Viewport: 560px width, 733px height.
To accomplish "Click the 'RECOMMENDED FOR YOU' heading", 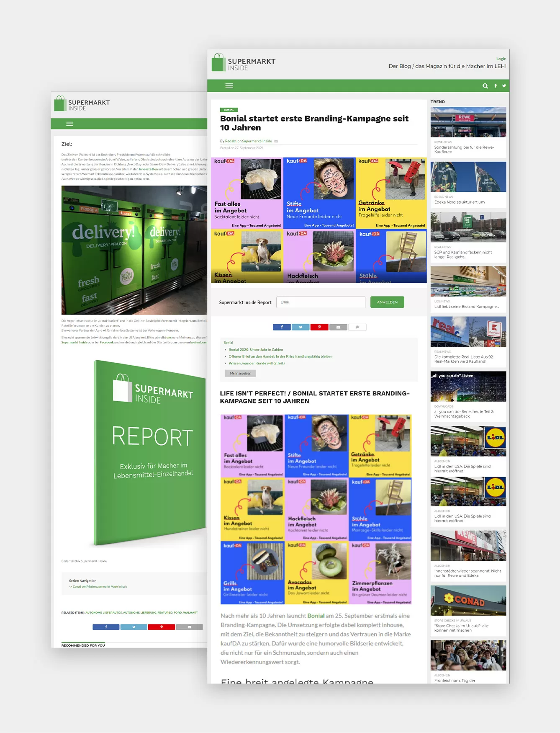I will tap(83, 645).
